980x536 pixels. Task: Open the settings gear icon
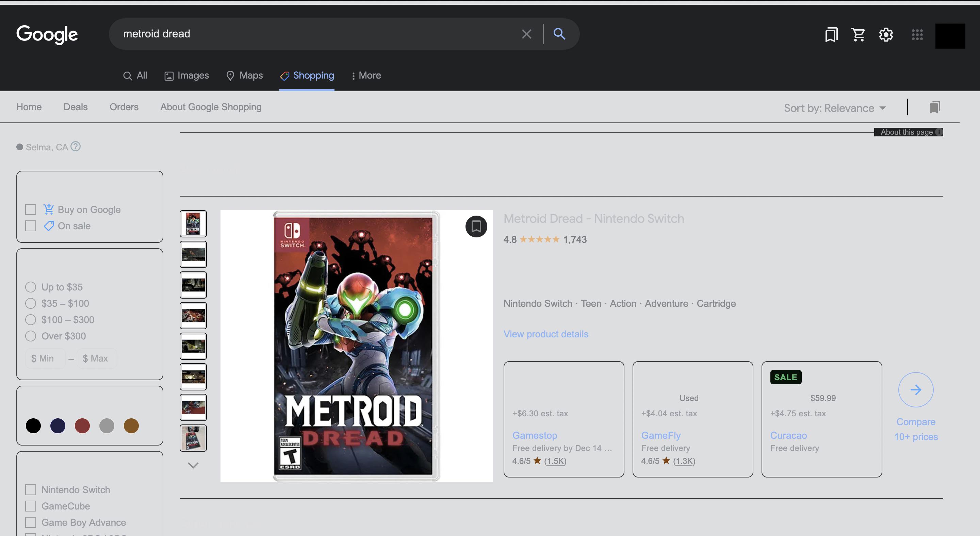click(886, 35)
